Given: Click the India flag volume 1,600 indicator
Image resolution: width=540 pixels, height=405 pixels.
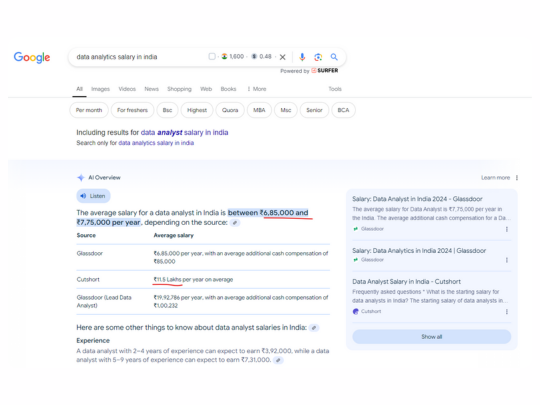Looking at the screenshot, I should click(x=233, y=56).
